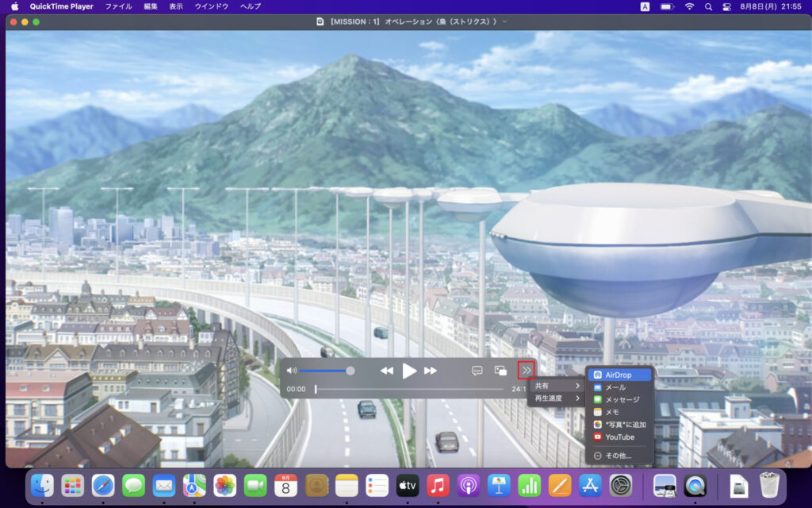Choose メッセージ in the share submenu
Viewport: 812px width, 508px height.
(x=620, y=400)
